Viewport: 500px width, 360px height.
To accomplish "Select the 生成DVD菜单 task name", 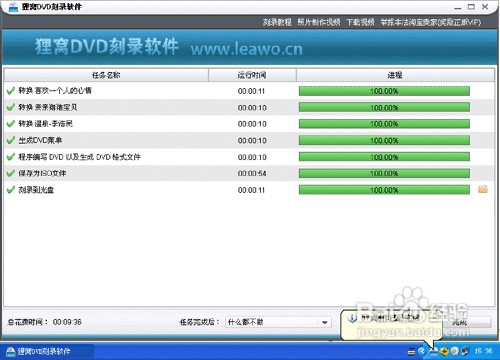I will [40, 140].
